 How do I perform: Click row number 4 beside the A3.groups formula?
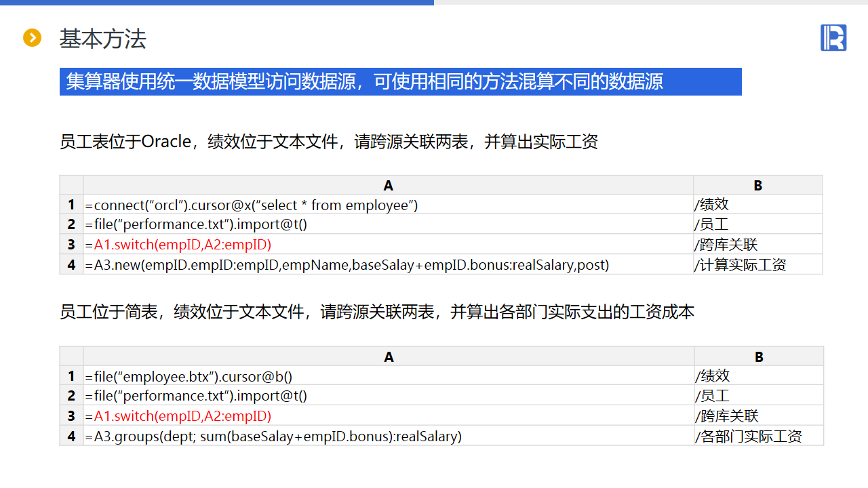coord(71,436)
